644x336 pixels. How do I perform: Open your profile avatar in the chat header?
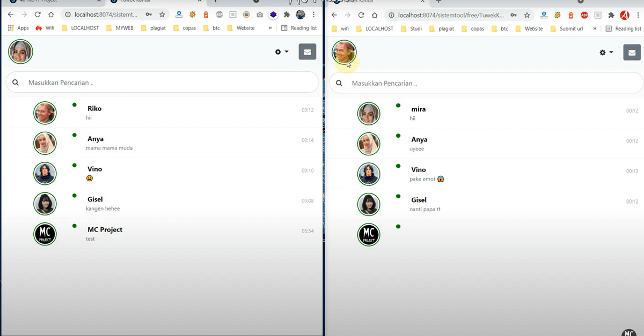tap(20, 51)
